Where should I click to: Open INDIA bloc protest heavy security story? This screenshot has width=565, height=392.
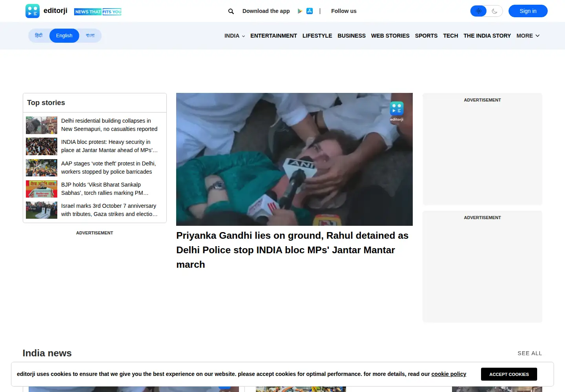(x=109, y=146)
